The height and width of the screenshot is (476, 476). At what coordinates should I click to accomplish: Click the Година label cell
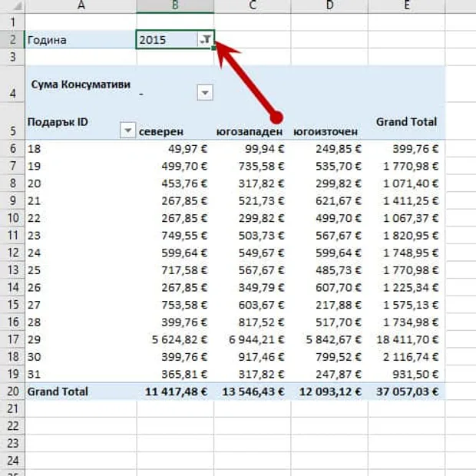click(x=81, y=40)
